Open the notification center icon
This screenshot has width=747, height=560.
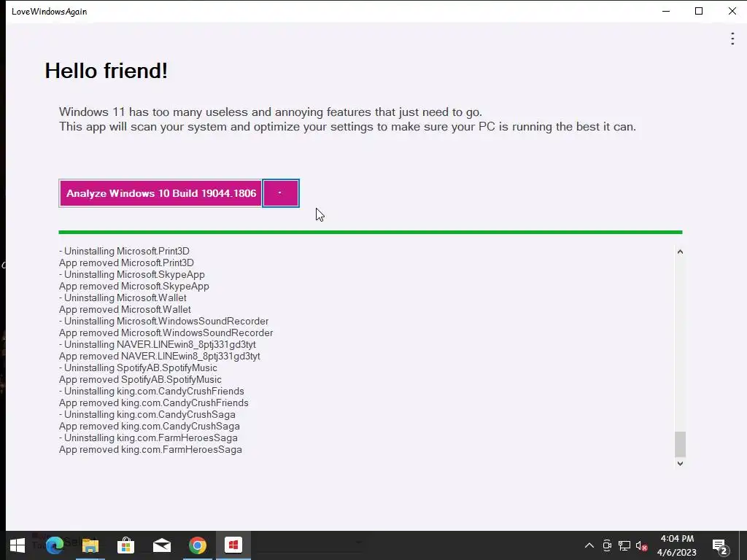click(720, 546)
